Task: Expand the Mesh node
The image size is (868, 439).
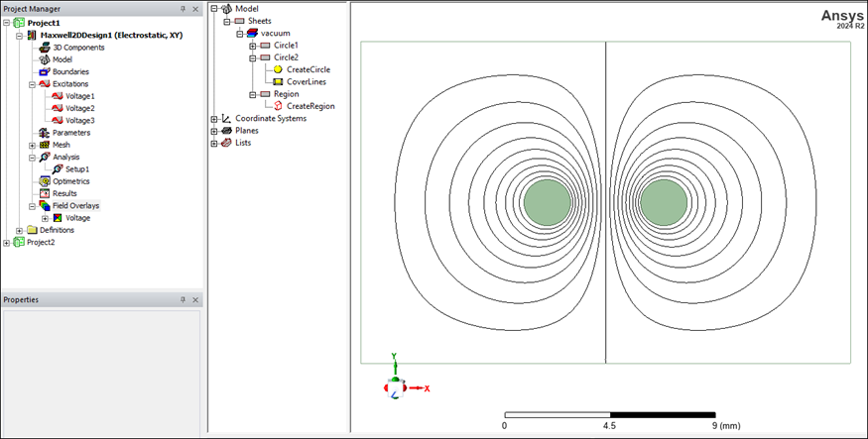Action: point(32,145)
